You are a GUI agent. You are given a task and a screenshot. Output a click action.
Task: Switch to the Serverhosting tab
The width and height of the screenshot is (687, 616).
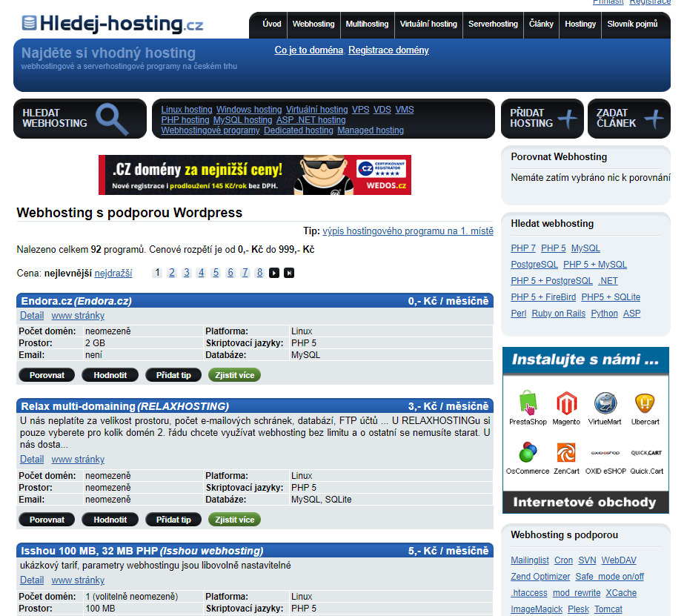point(492,24)
